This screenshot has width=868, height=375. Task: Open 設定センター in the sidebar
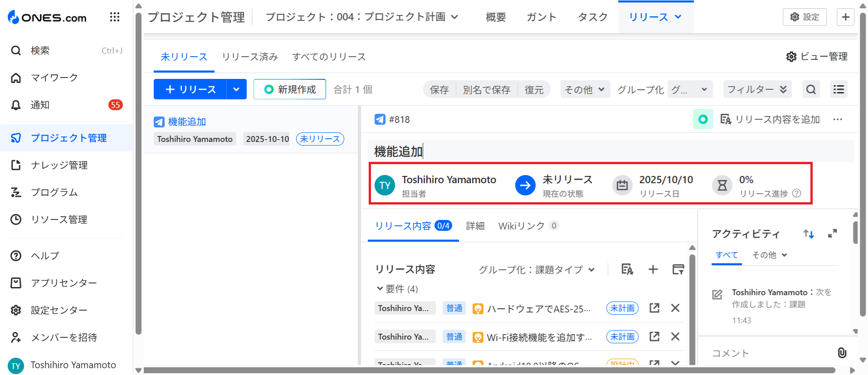(66, 310)
